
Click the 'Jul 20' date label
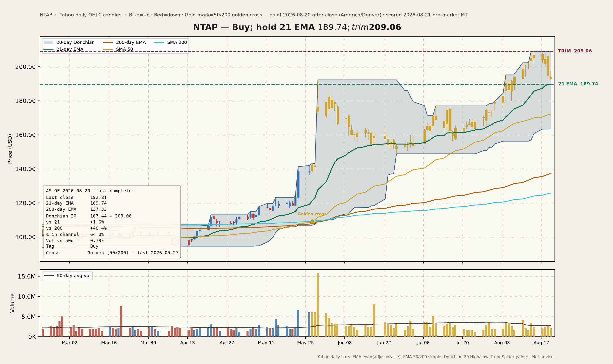point(463,343)
